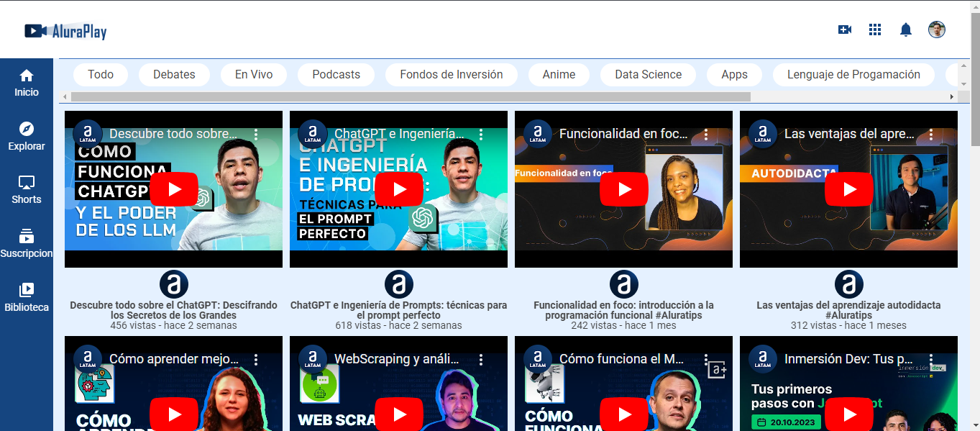This screenshot has width=980, height=431.
Task: Click channel avatar below 'Descubre todo sobre' video
Action: [174, 284]
